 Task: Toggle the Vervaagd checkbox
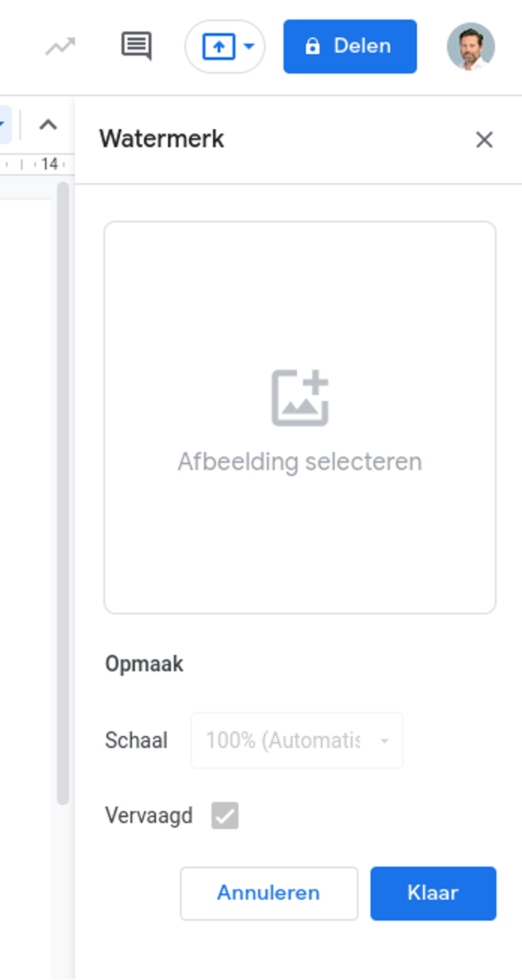coord(225,816)
